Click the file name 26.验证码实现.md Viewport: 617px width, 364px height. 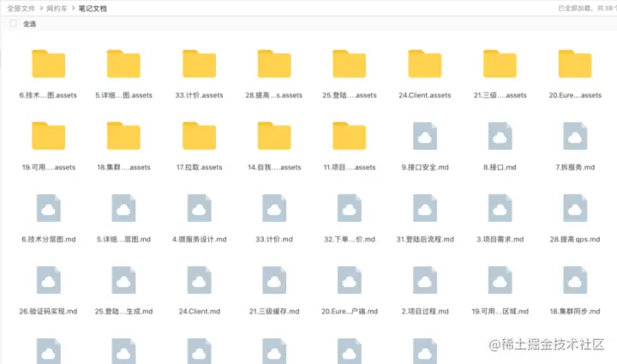[48, 311]
